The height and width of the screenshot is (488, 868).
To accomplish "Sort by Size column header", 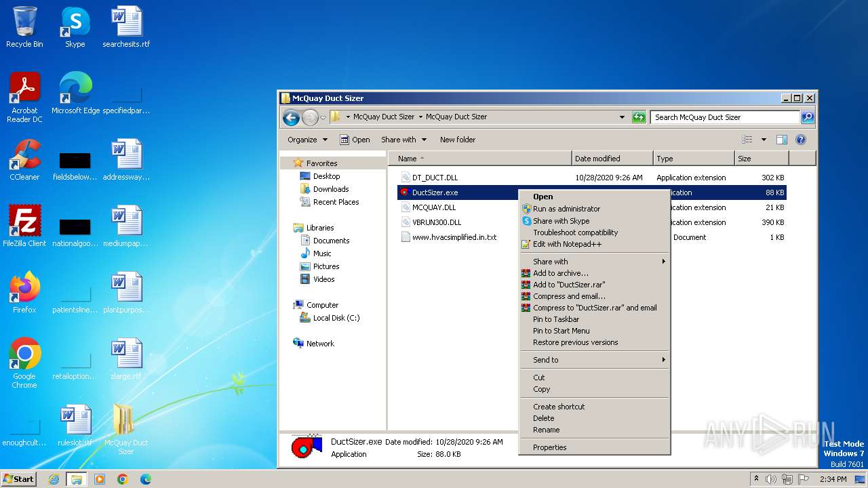I will click(x=762, y=159).
